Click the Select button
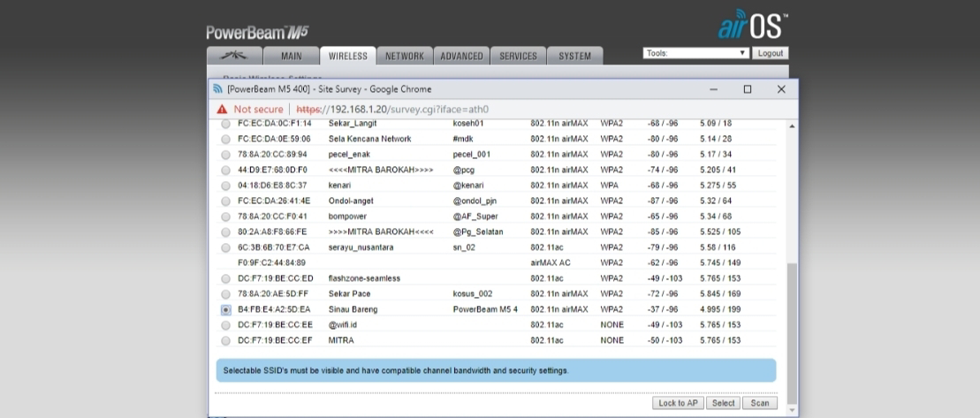This screenshot has width=980, height=418. pos(723,403)
